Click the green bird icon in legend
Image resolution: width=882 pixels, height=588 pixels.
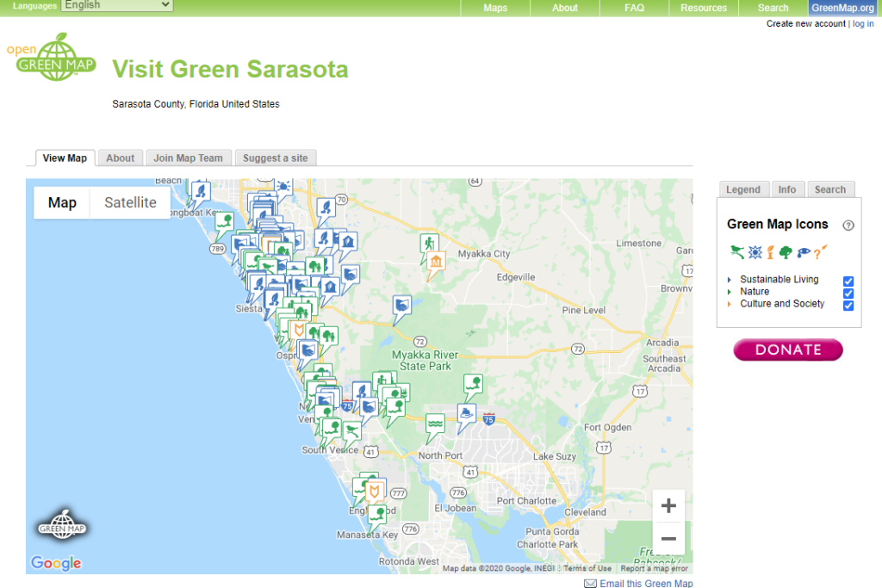736,252
